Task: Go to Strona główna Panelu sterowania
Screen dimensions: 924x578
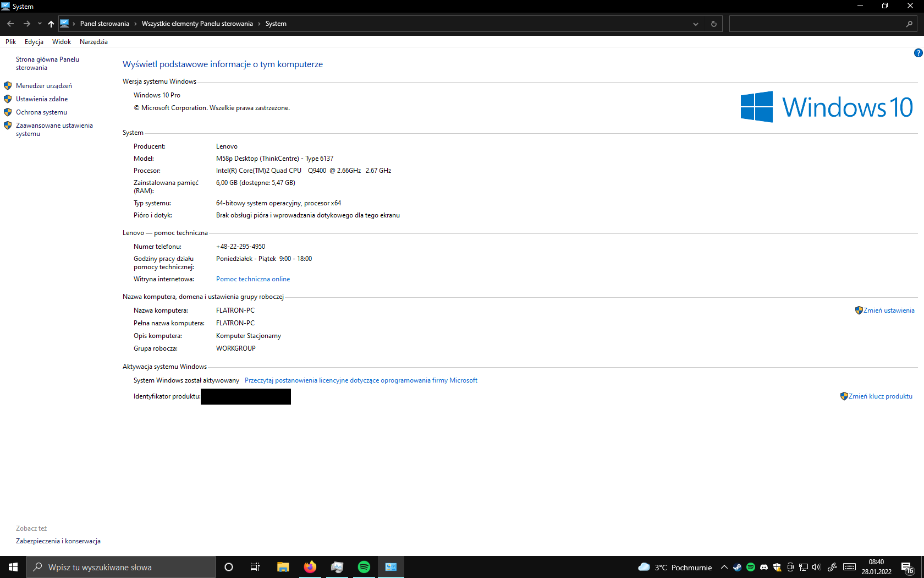Action: click(x=47, y=63)
